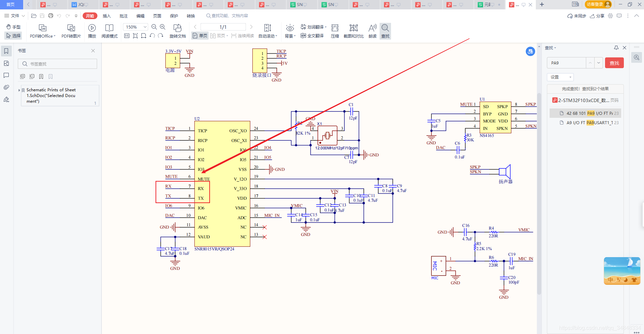Open the attachments paperclip sidebar icon

coord(6,87)
